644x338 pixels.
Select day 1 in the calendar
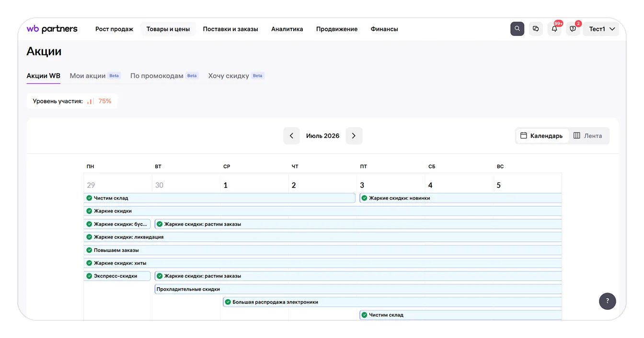226,185
